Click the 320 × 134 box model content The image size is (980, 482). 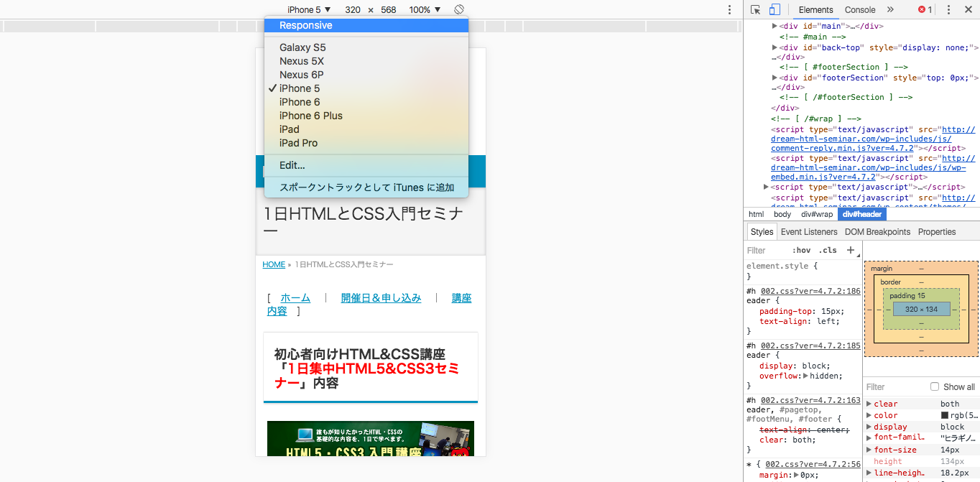pos(922,309)
